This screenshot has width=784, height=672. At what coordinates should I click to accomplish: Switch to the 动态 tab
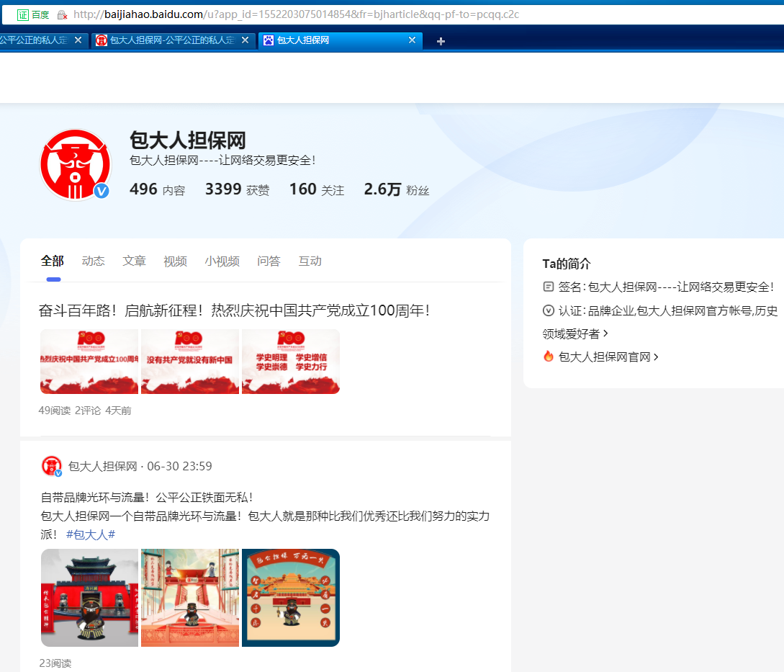click(94, 261)
